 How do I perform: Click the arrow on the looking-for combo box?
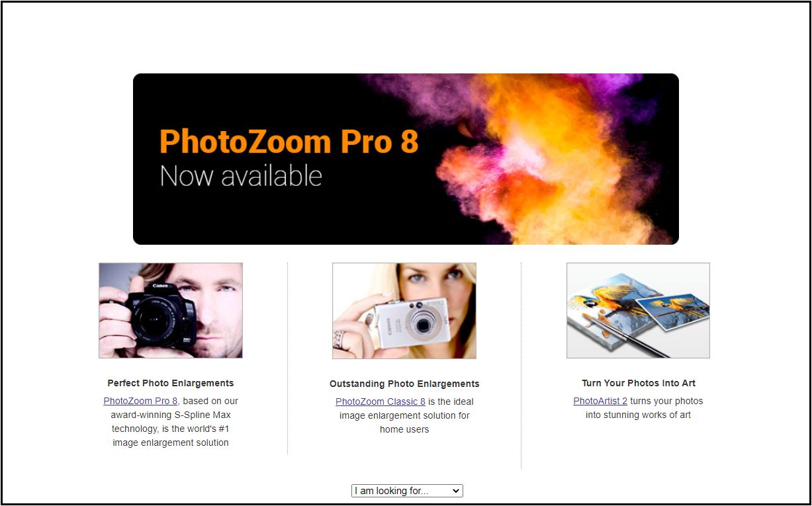point(455,491)
